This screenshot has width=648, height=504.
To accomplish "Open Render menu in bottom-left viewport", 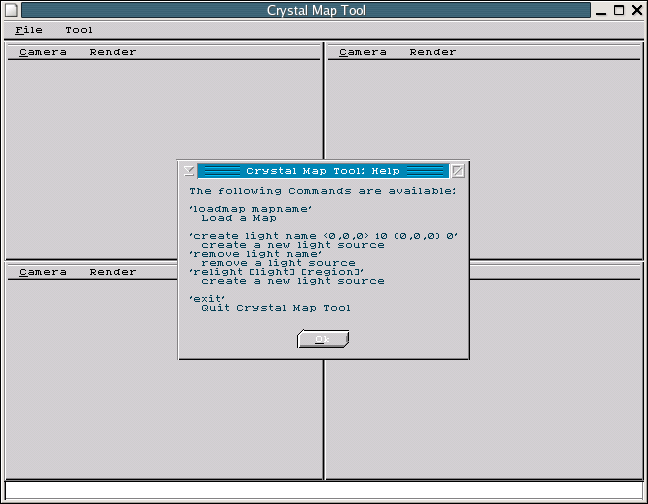I will click(x=112, y=272).
